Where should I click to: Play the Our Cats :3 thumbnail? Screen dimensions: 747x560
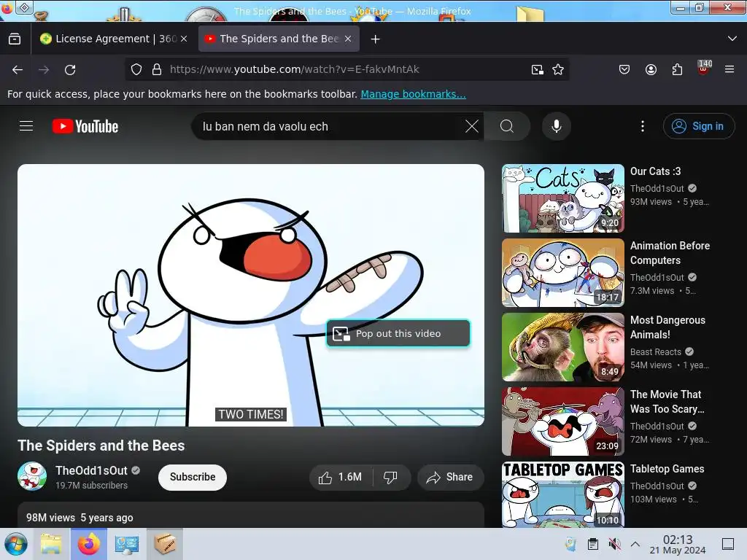[x=562, y=198]
